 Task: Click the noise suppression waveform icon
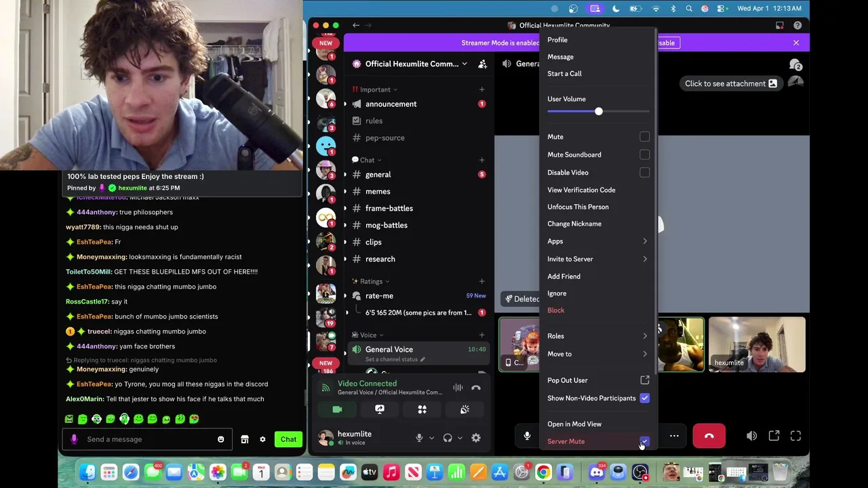(458, 388)
